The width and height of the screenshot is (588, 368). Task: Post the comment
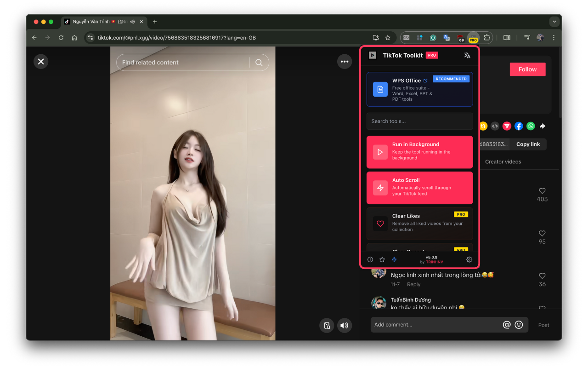pos(544,325)
